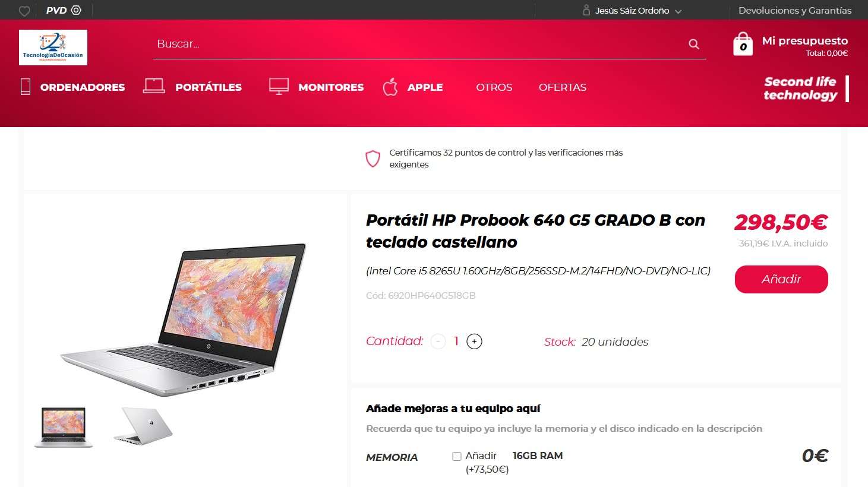The width and height of the screenshot is (868, 487).
Task: Click the search magnifier icon
Action: coord(694,44)
